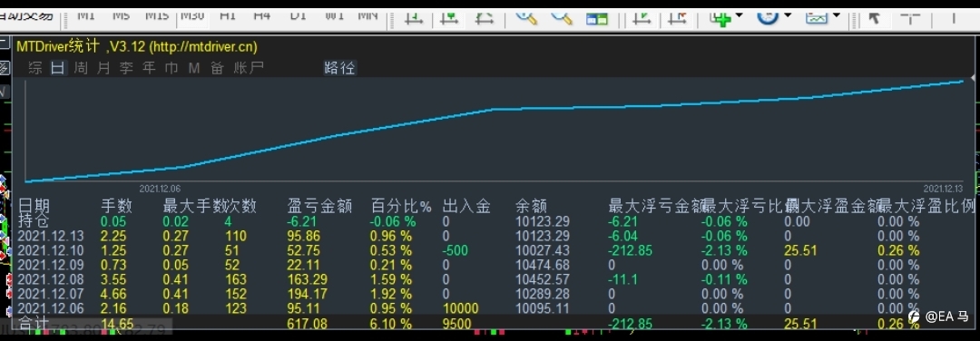This screenshot has height=341, width=980.
Task: Open the 周 weekly tab
Action: [x=81, y=68]
